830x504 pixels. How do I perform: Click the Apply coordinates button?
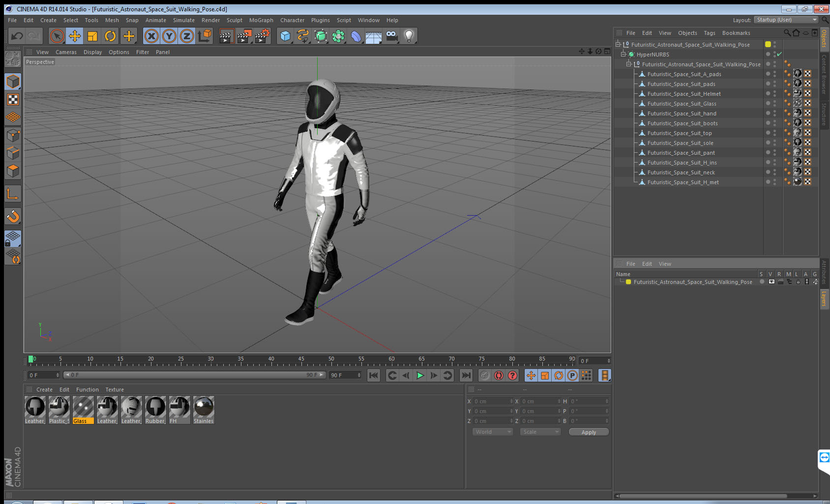589,432
